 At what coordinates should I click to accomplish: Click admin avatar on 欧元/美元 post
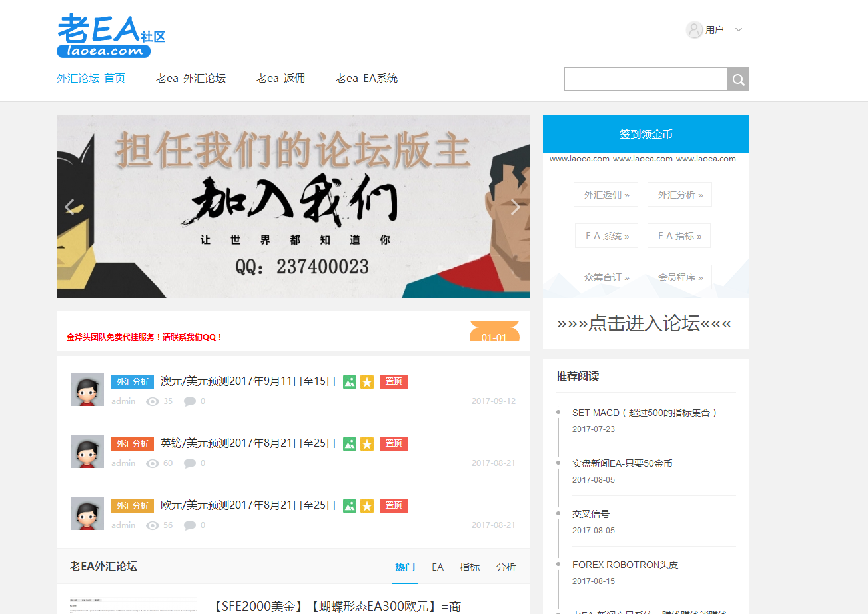pyautogui.click(x=87, y=513)
